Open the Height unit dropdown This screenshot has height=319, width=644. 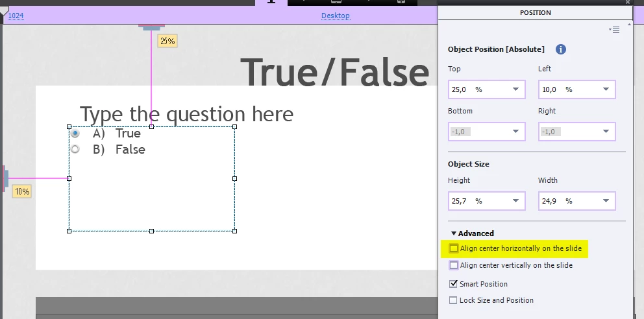click(x=516, y=201)
